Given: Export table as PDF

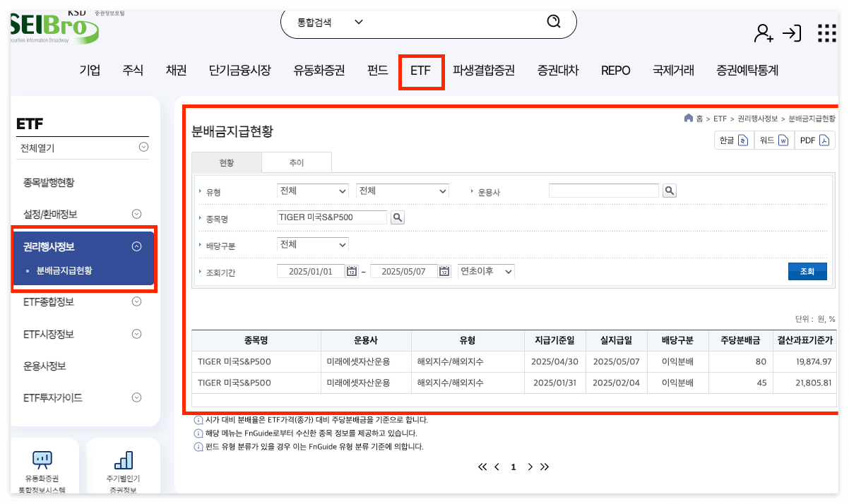Looking at the screenshot, I should click(x=814, y=140).
